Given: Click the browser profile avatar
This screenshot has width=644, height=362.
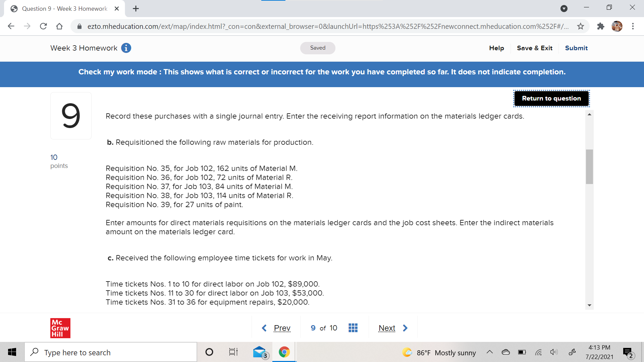Looking at the screenshot, I should 617,26.
